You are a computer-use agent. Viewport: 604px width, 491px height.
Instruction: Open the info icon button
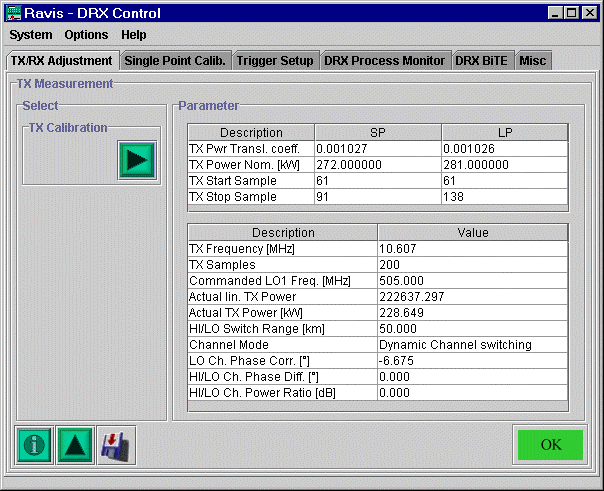coord(34,445)
